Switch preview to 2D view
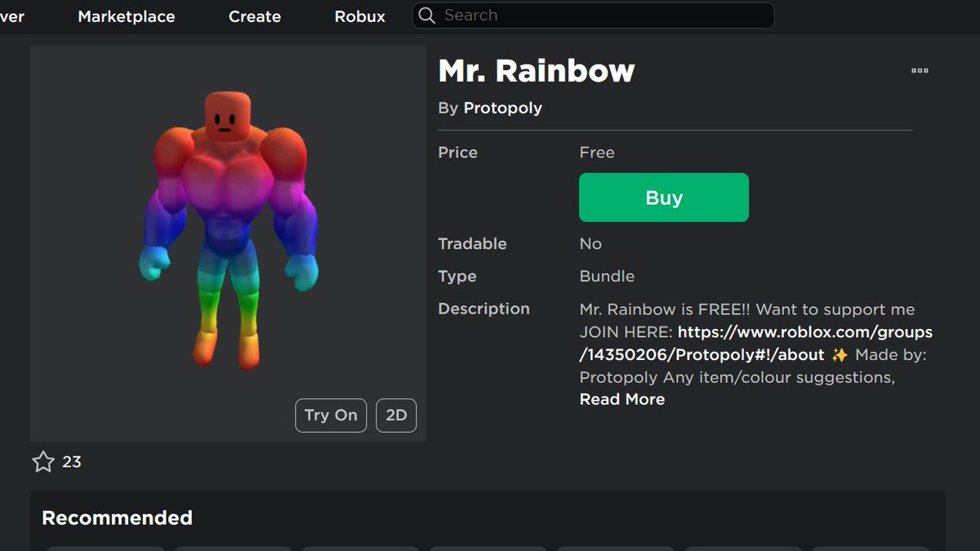The width and height of the screenshot is (980, 551). (397, 415)
